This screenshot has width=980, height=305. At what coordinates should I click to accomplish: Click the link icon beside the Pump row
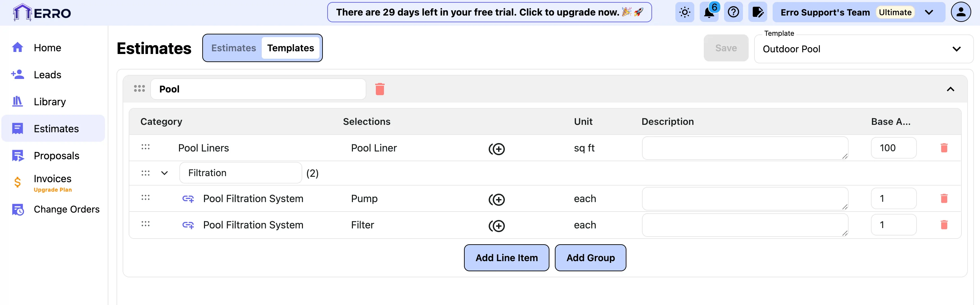[188, 198]
